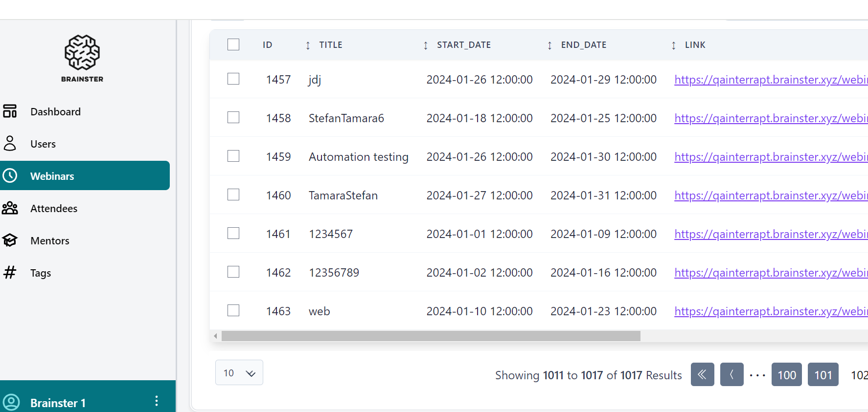Click the Tags hash icon

tap(10, 272)
